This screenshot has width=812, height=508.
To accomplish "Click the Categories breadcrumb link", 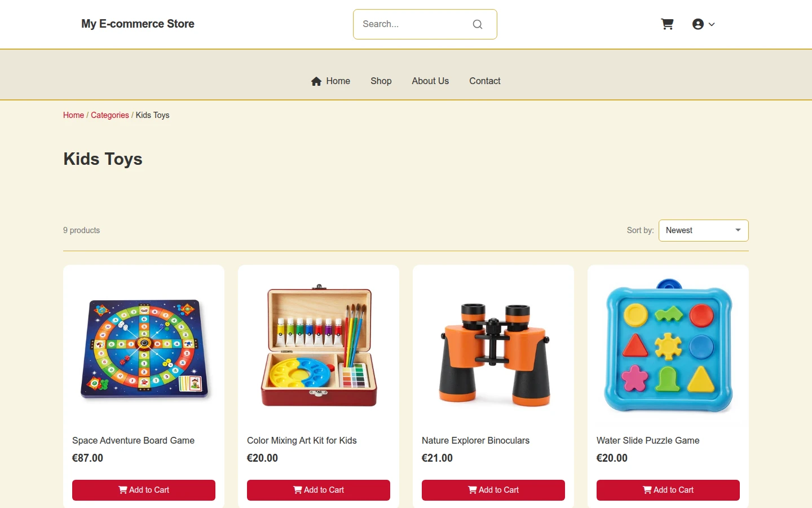I will tap(110, 115).
